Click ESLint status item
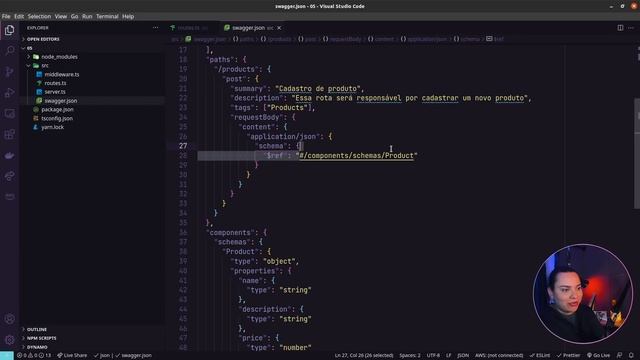This screenshot has width=640, height=360. point(540,356)
